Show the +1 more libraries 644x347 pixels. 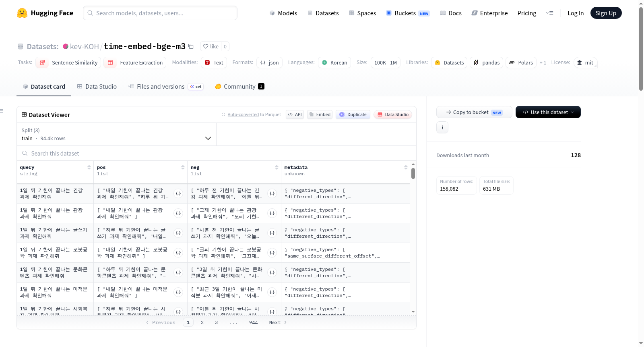[x=543, y=62]
